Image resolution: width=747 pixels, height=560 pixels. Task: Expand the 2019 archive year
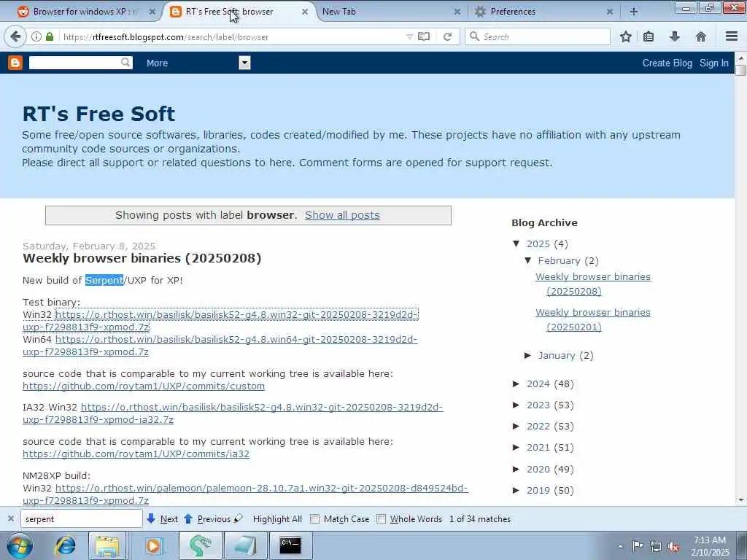tap(516, 490)
